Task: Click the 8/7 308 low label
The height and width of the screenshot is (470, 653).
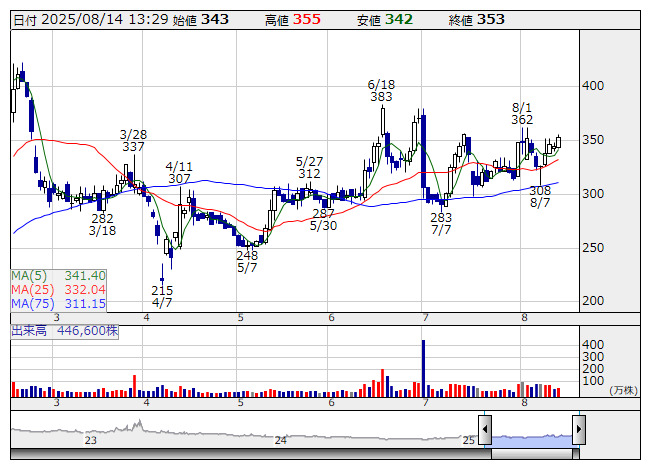Action: click(540, 196)
